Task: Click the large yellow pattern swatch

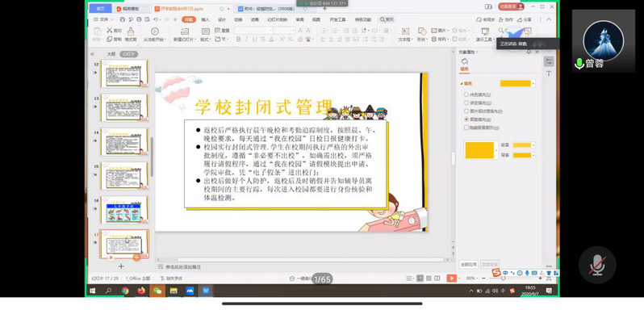Action: point(479,150)
